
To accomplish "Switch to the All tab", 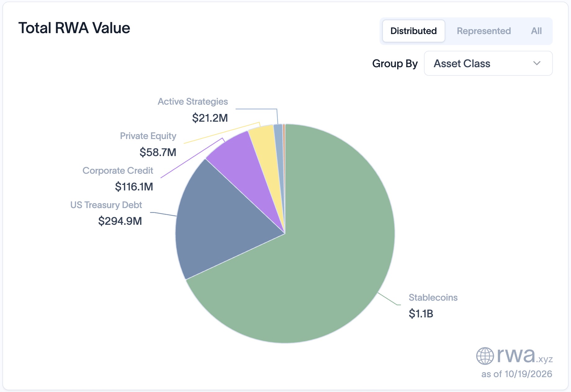I will (x=536, y=31).
